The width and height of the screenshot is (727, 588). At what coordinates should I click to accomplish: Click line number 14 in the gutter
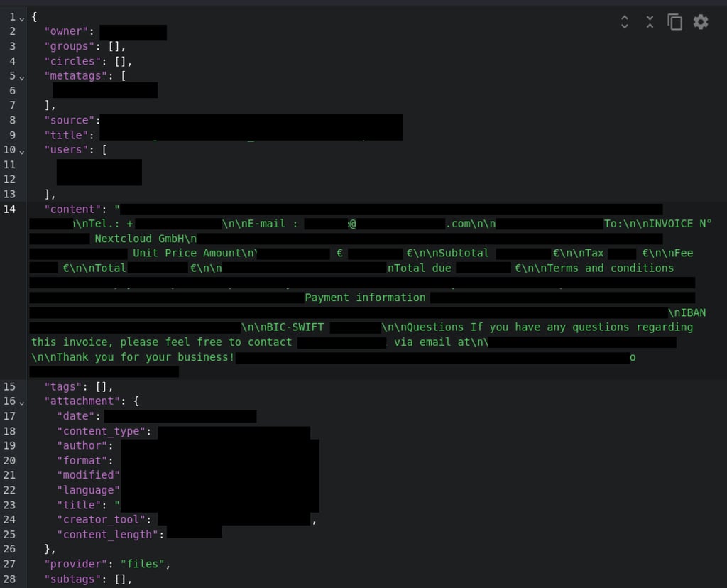point(9,209)
